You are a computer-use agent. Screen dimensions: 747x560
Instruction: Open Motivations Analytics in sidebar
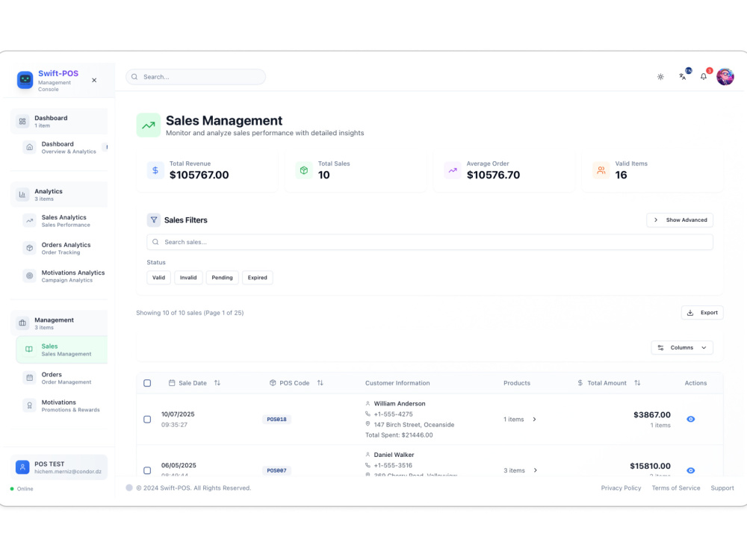point(62,276)
